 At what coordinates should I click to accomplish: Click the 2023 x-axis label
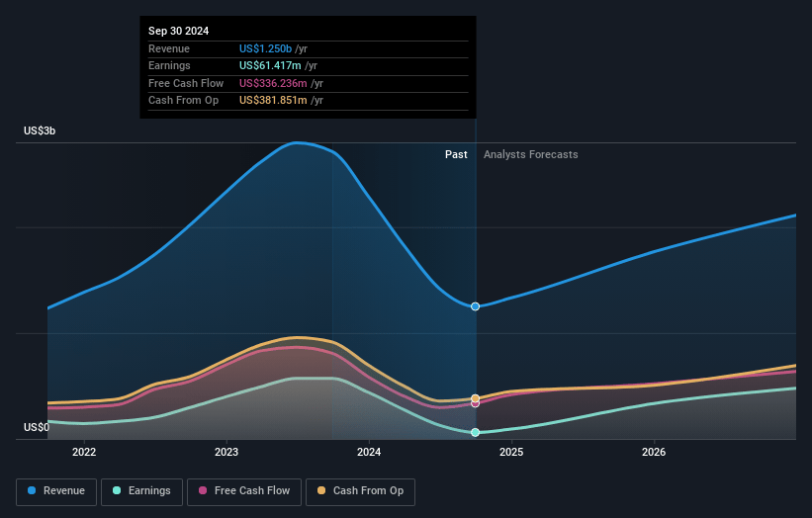point(226,452)
